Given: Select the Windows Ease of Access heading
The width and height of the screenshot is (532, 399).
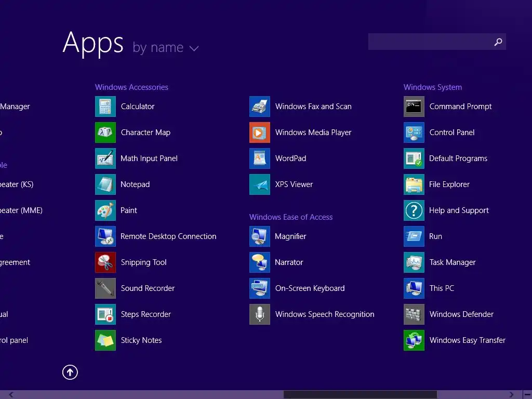Looking at the screenshot, I should point(291,217).
